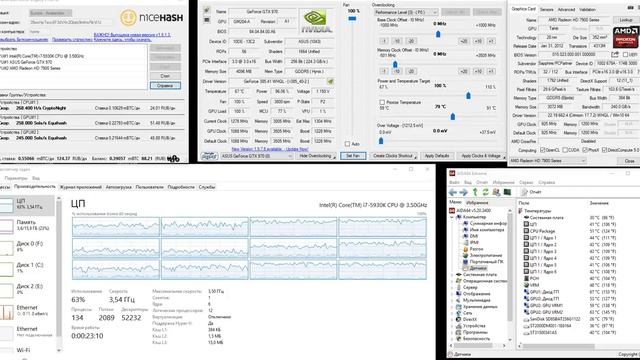640x360 pixels.
Task: Switch to Validation tab in GPU-Z
Action: pyautogui.click(x=587, y=9)
